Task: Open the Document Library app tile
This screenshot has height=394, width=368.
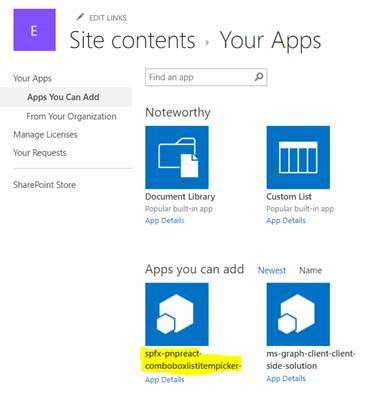Action: [177, 157]
